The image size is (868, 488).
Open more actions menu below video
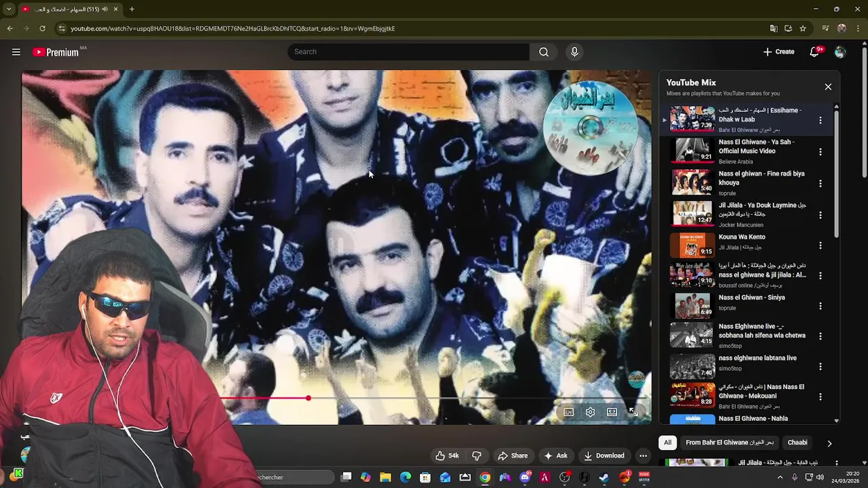pos(643,455)
